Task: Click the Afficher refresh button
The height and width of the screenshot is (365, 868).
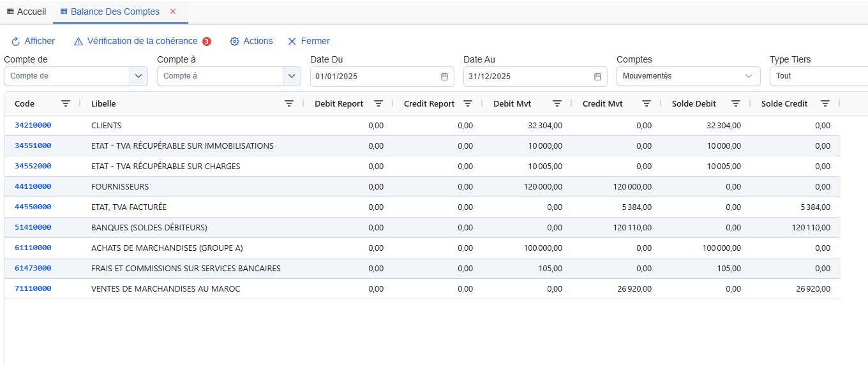Action: [33, 41]
